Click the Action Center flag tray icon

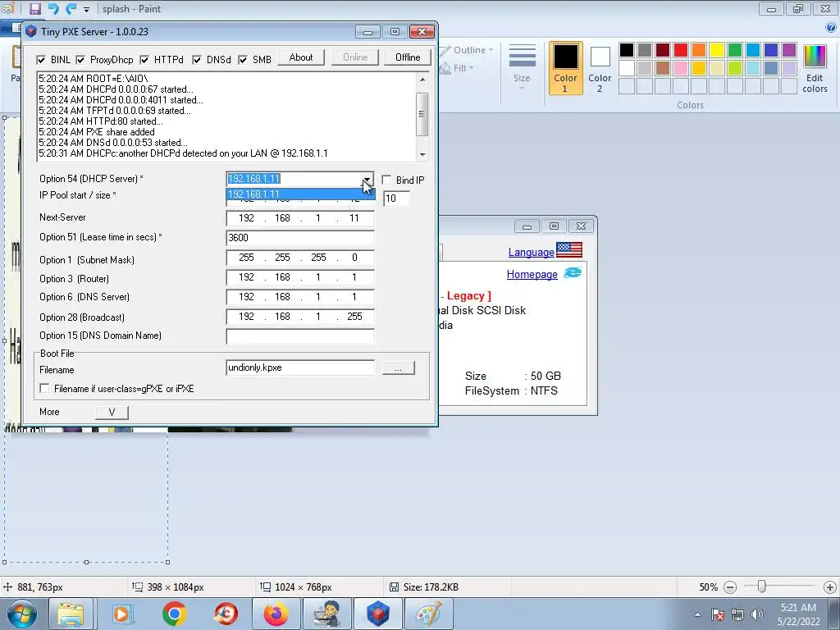717,614
